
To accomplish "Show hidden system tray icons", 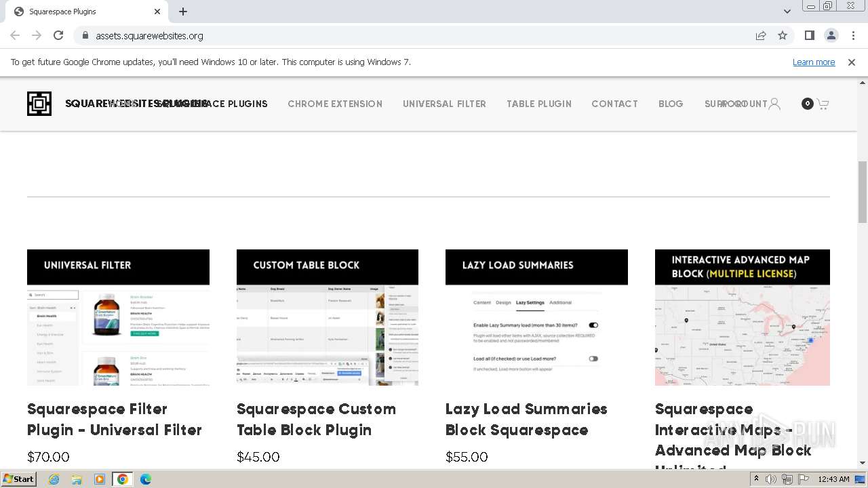I will point(756,479).
